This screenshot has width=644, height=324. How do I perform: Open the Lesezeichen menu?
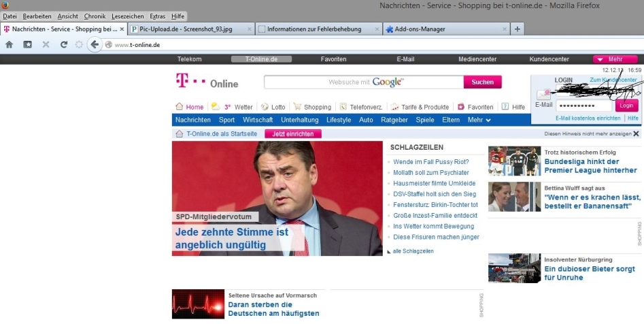pyautogui.click(x=128, y=16)
